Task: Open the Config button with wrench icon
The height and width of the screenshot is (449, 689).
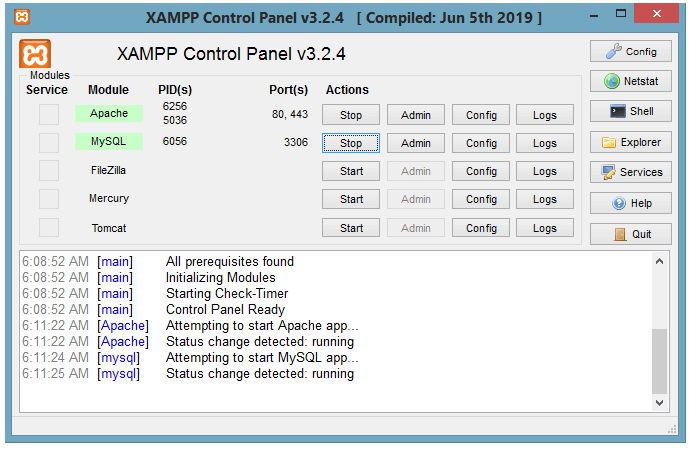Action: (631, 51)
